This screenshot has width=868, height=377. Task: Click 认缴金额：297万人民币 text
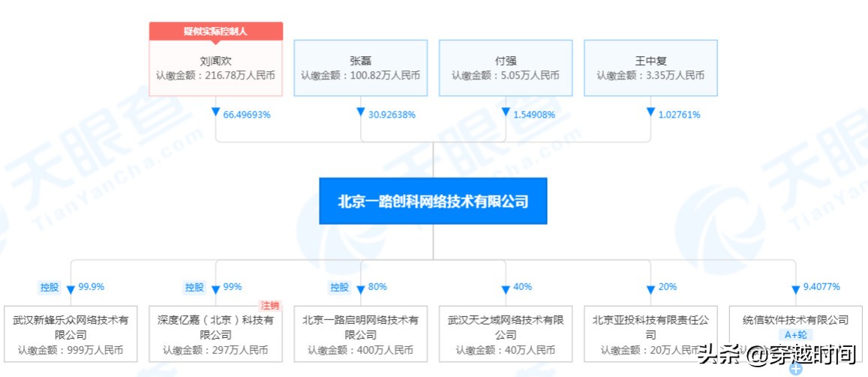tap(216, 350)
